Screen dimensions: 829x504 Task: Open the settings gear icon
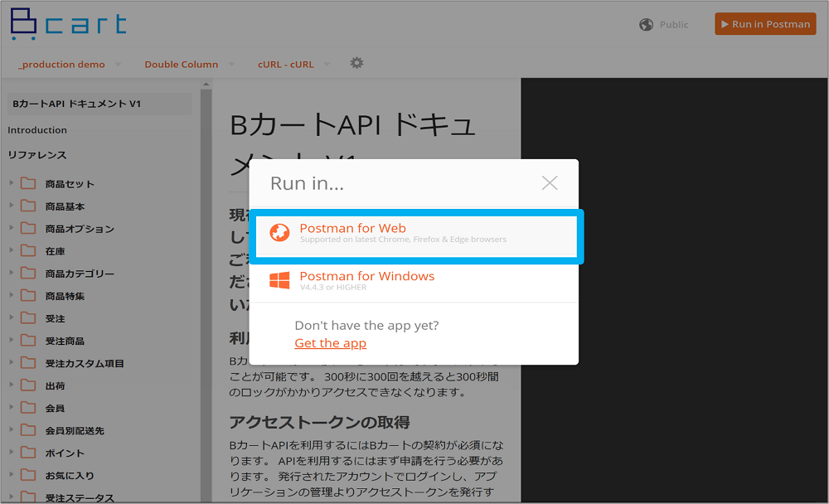(356, 63)
